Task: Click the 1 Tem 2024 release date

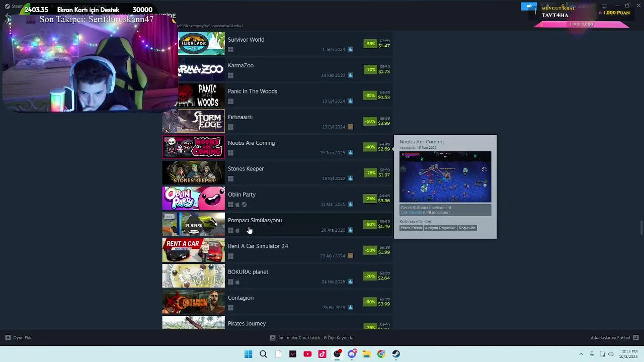Action: (334, 49)
